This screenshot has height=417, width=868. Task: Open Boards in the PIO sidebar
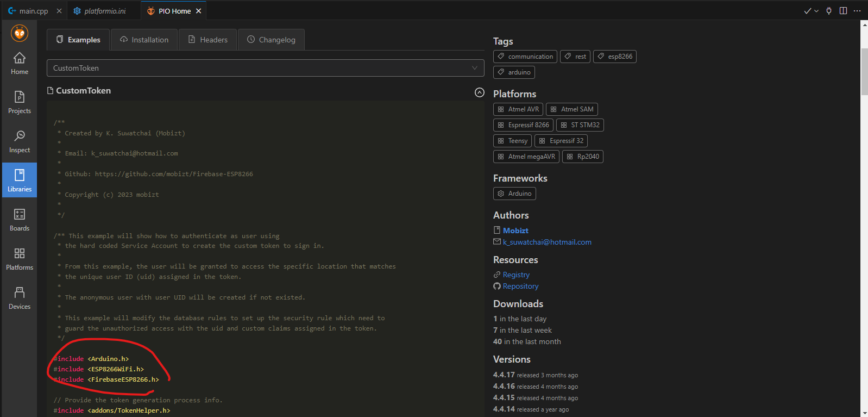click(x=20, y=220)
